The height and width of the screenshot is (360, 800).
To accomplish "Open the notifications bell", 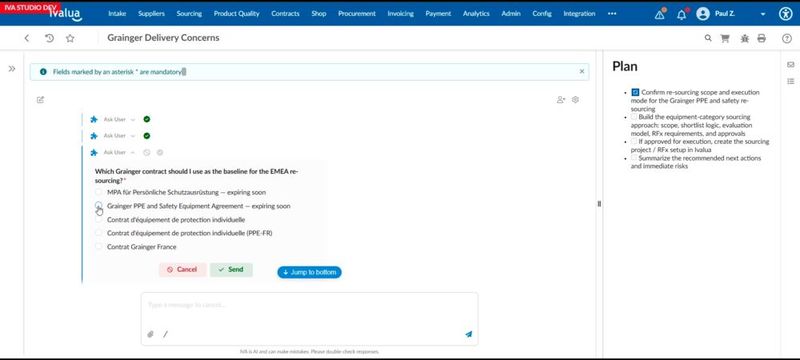I will [x=682, y=14].
